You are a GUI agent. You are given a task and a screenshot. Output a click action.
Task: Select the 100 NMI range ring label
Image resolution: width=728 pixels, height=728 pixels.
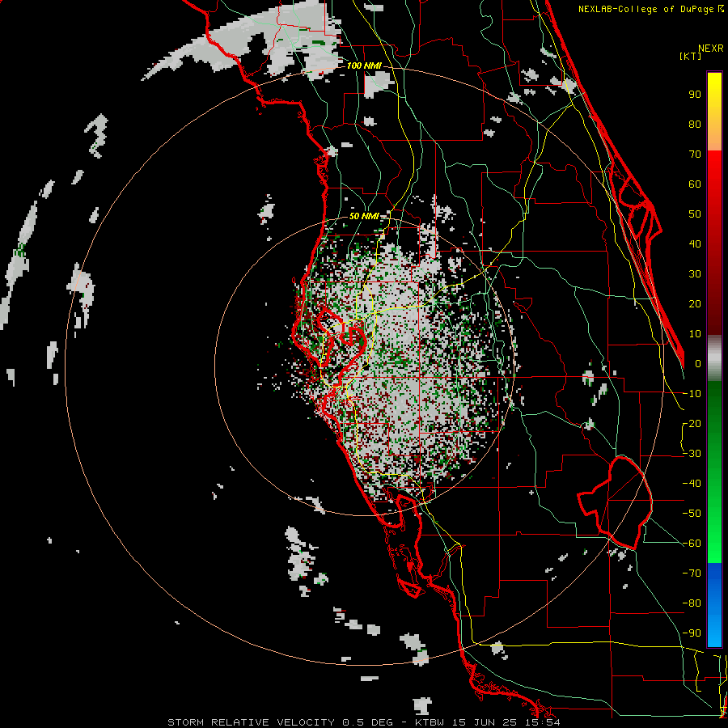[x=364, y=66]
